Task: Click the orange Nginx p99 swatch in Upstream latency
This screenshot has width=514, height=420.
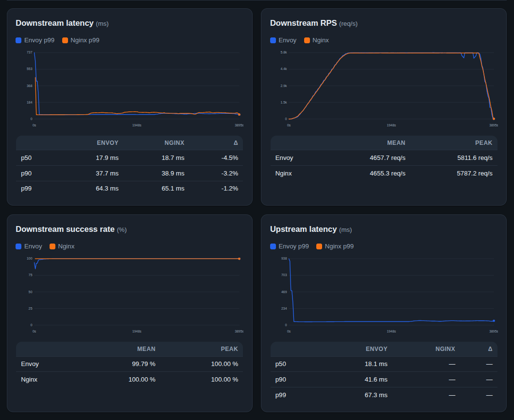Action: 319,246
